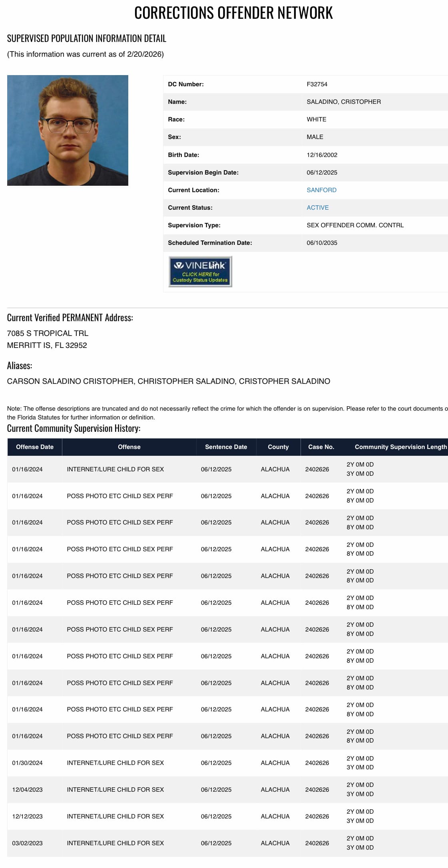
Task: Click the Supervision Type label
Action: pos(194,225)
